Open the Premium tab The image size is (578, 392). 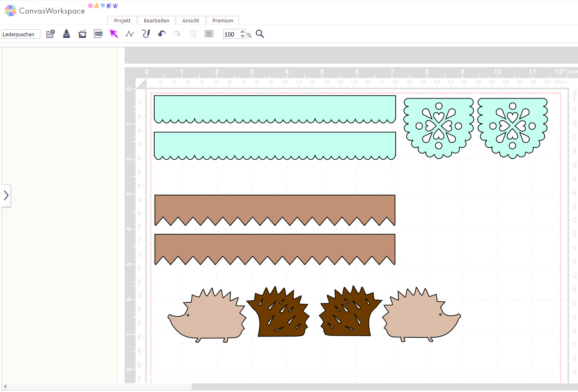(x=223, y=21)
